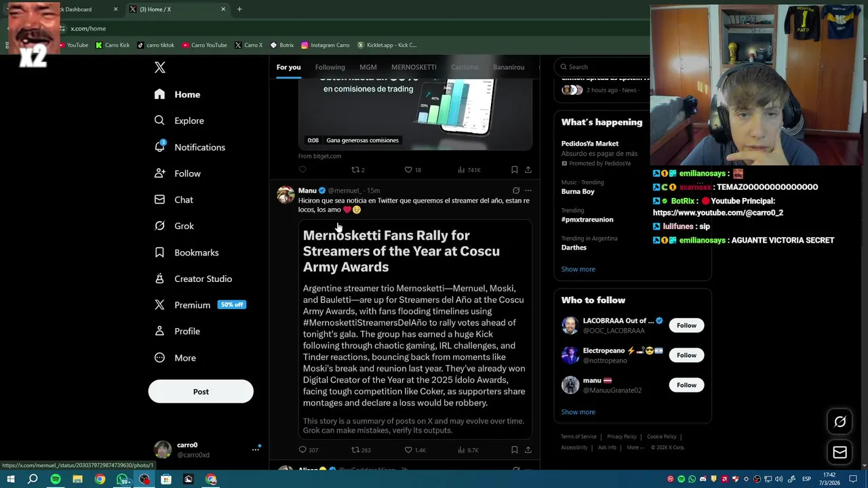Share the bitget ad post
This screenshot has height=488, width=868.
point(528,169)
